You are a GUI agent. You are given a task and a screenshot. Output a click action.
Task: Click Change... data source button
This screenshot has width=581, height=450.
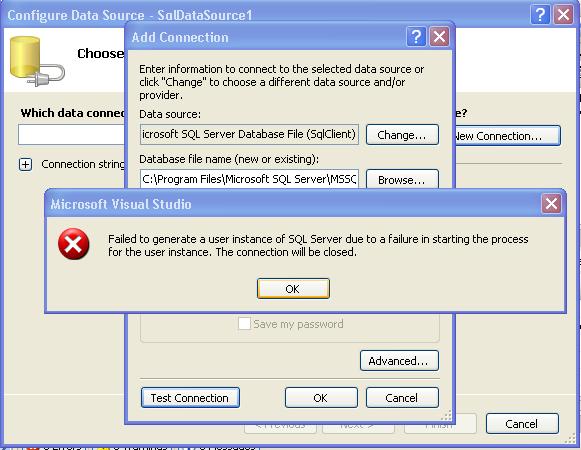[402, 135]
